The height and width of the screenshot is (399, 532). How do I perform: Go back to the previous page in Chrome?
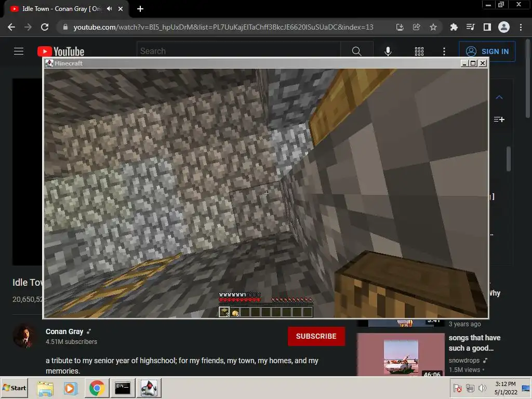point(11,27)
